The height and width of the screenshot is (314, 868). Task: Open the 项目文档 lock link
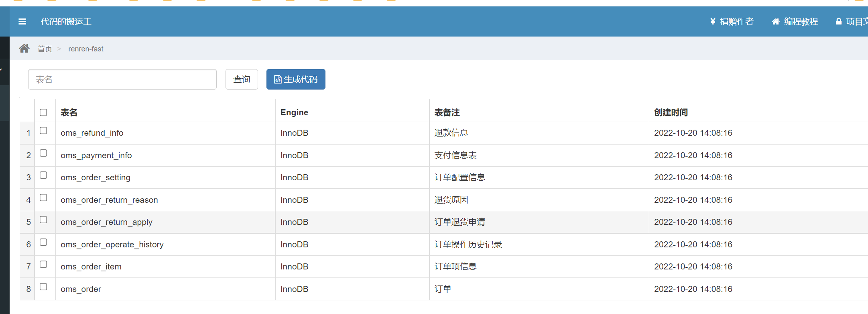point(852,22)
